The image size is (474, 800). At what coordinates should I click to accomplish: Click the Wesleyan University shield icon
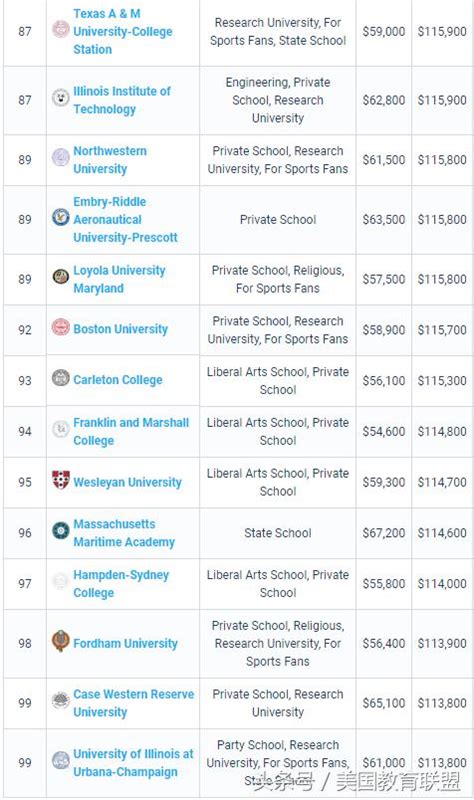coord(61,480)
